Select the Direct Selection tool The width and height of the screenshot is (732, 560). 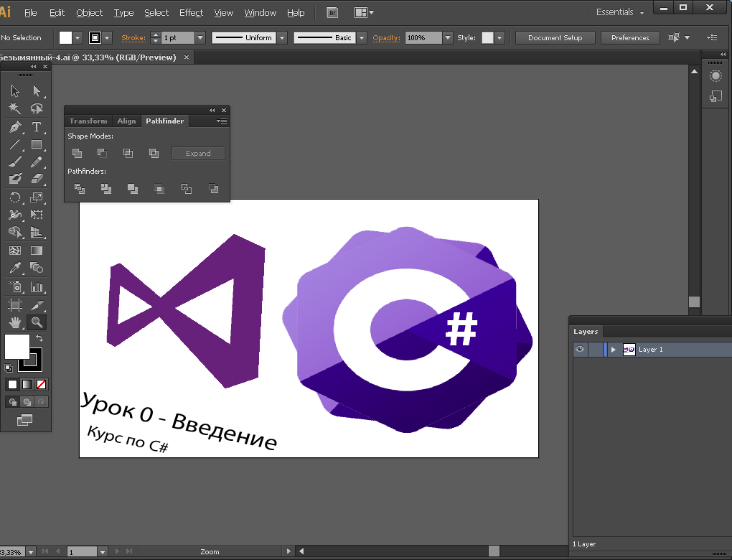click(37, 90)
